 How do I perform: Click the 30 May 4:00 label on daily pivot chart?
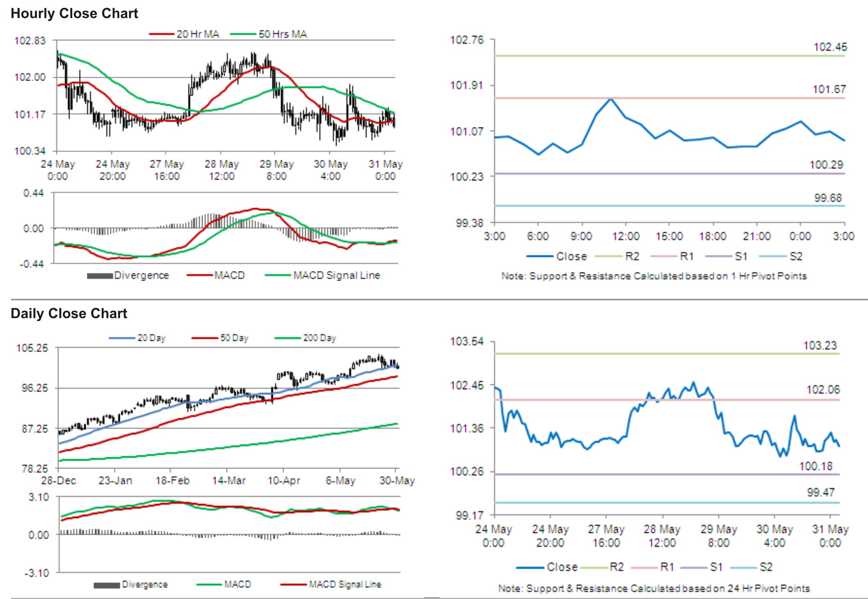[774, 536]
